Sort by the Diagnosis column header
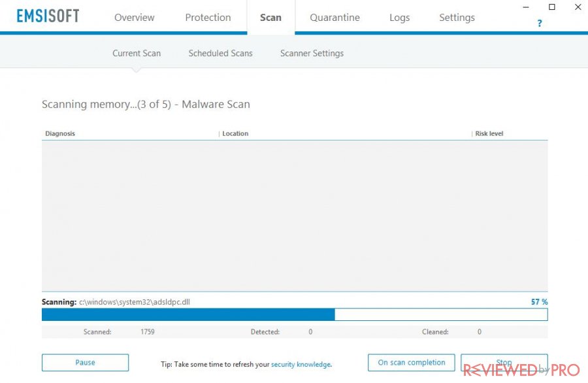 [60, 133]
